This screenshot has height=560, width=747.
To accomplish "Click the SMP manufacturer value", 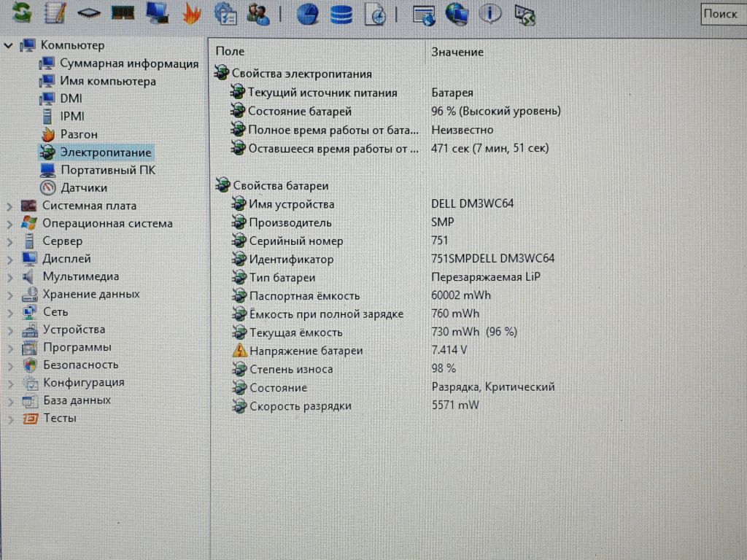I will click(443, 222).
